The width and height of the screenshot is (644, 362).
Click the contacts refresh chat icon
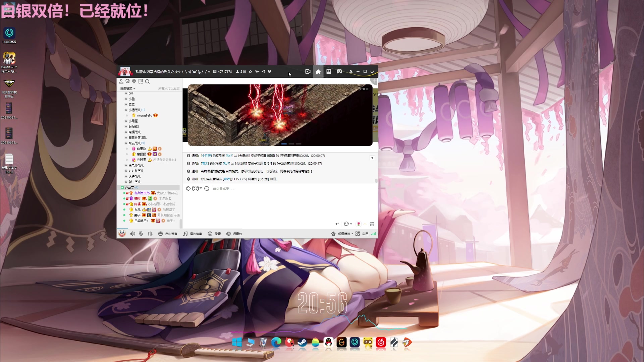tap(127, 81)
